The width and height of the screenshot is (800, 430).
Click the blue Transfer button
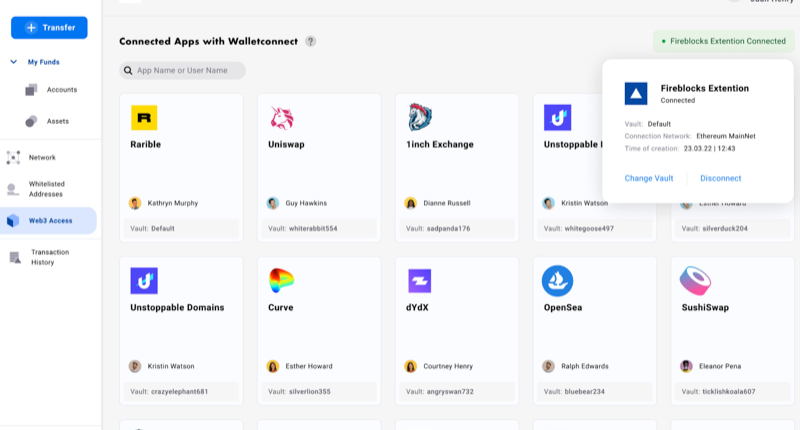point(49,28)
